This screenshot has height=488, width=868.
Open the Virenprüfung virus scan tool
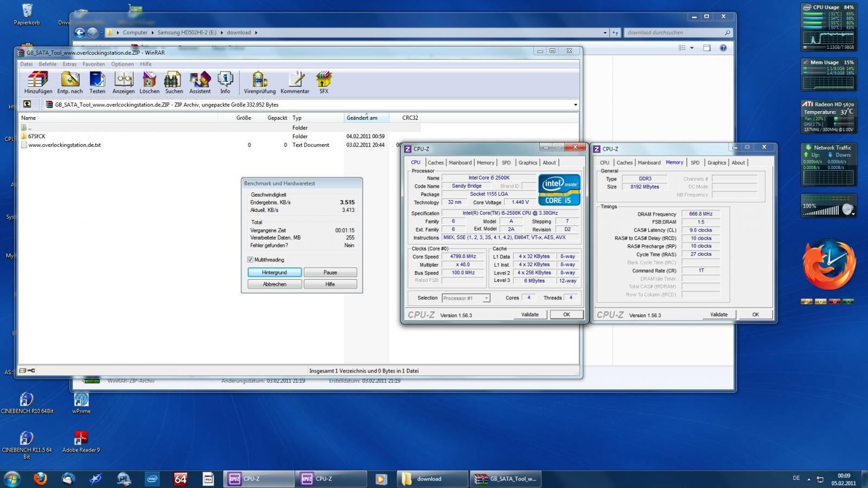tap(259, 80)
